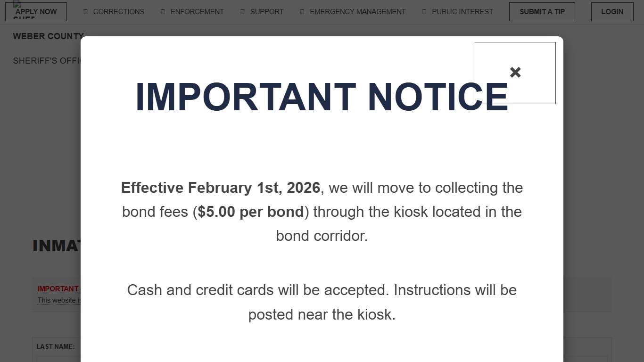This screenshot has width=644, height=362.
Task: Close the Important Notice popup
Action: click(x=515, y=73)
